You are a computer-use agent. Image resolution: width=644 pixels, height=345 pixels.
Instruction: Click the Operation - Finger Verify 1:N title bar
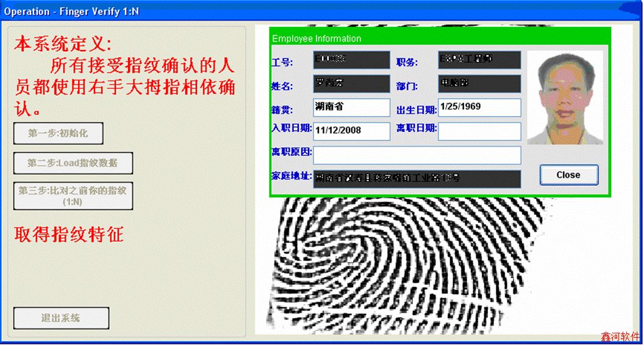point(322,11)
